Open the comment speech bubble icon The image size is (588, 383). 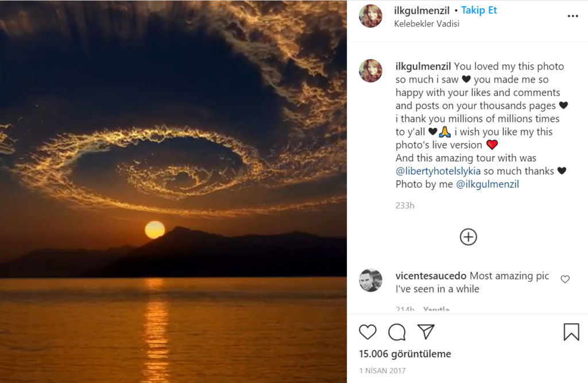pyautogui.click(x=397, y=332)
